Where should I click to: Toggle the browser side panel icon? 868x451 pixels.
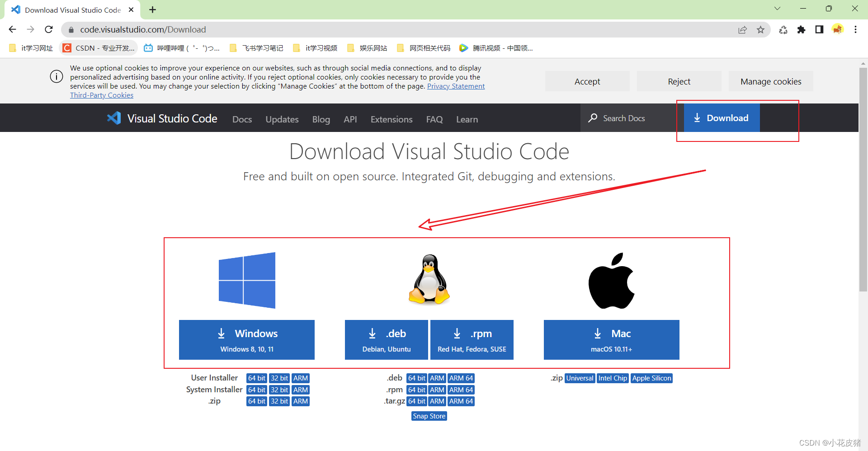pos(819,30)
